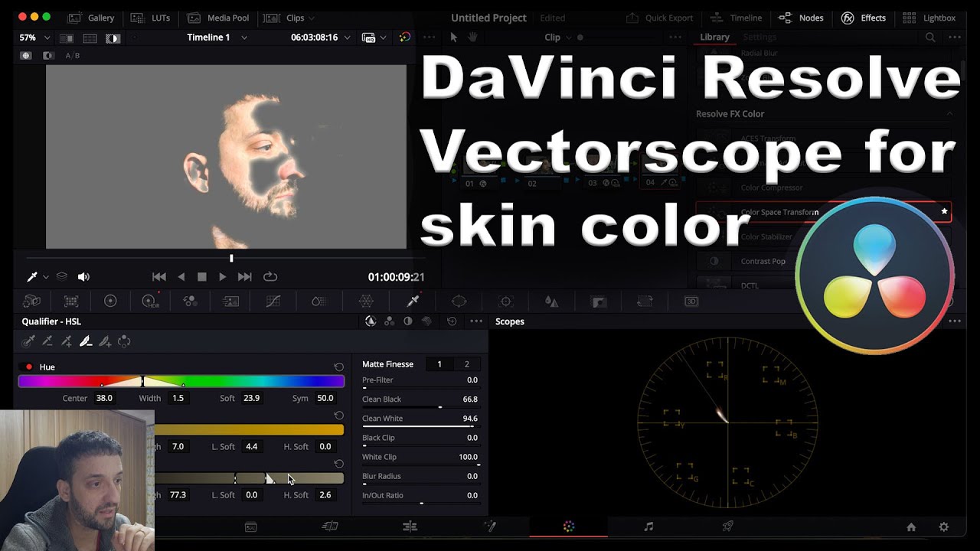Screen dimensions: 980x551
Task: Expand the Clips options arrow
Action: pos(311,18)
